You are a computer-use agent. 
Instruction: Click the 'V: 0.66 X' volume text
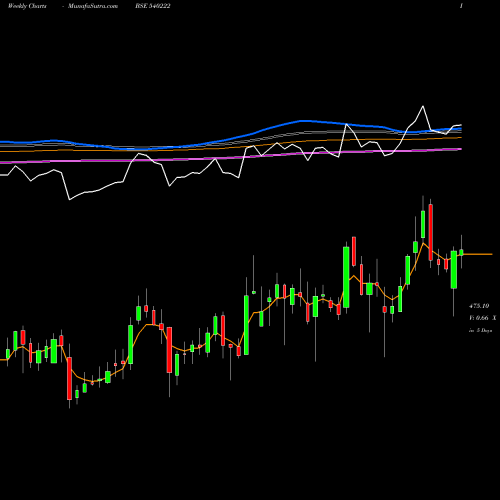[x=483, y=318]
